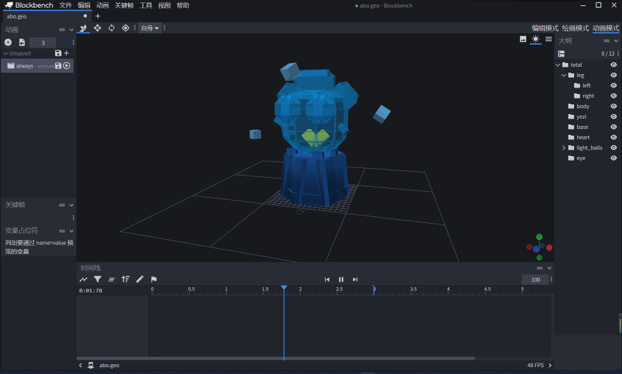622x374 pixels.
Task: Hide the left group
Action: click(x=614, y=85)
